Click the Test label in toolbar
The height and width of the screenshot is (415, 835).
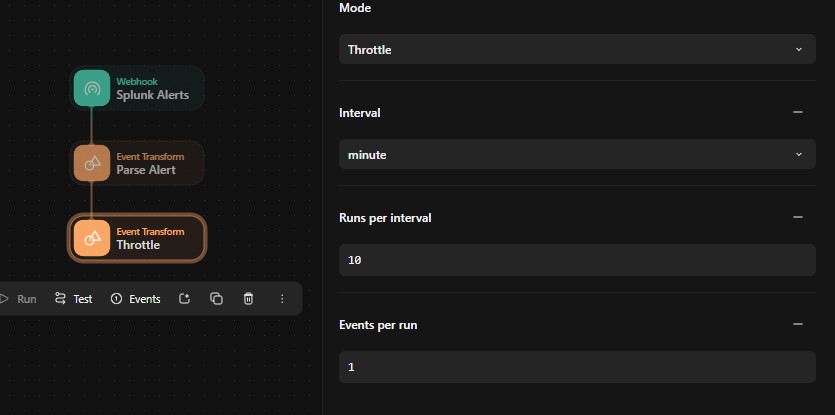pos(83,299)
